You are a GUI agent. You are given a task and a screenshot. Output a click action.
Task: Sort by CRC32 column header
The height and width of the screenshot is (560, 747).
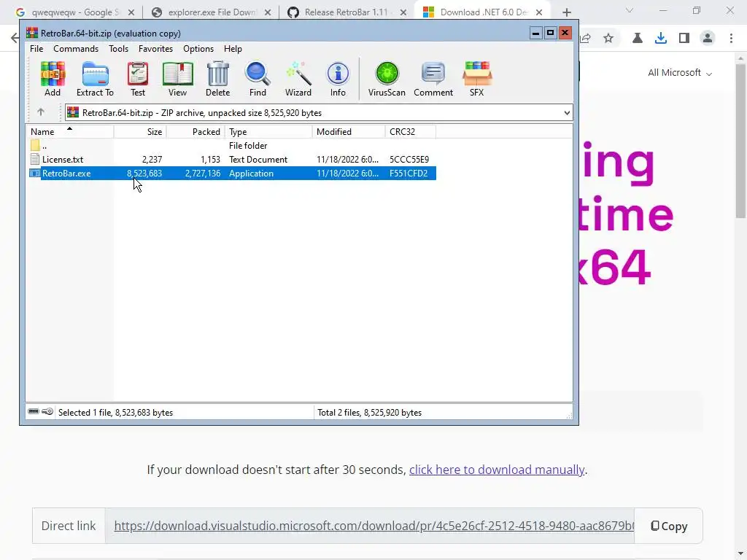pyautogui.click(x=410, y=131)
